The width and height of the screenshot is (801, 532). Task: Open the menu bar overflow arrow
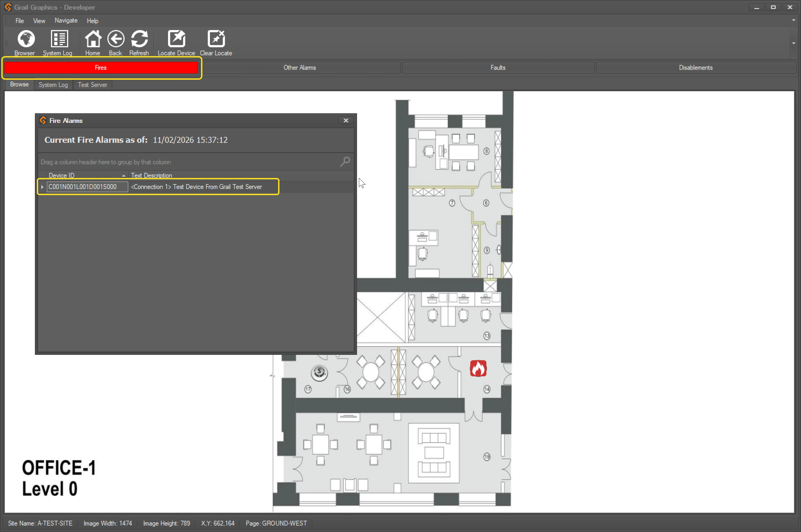point(793,20)
